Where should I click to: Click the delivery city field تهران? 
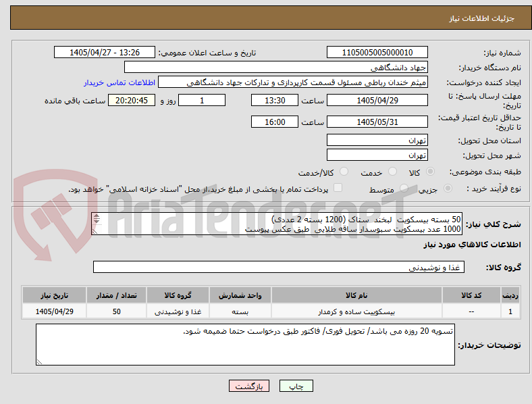pos(377,155)
